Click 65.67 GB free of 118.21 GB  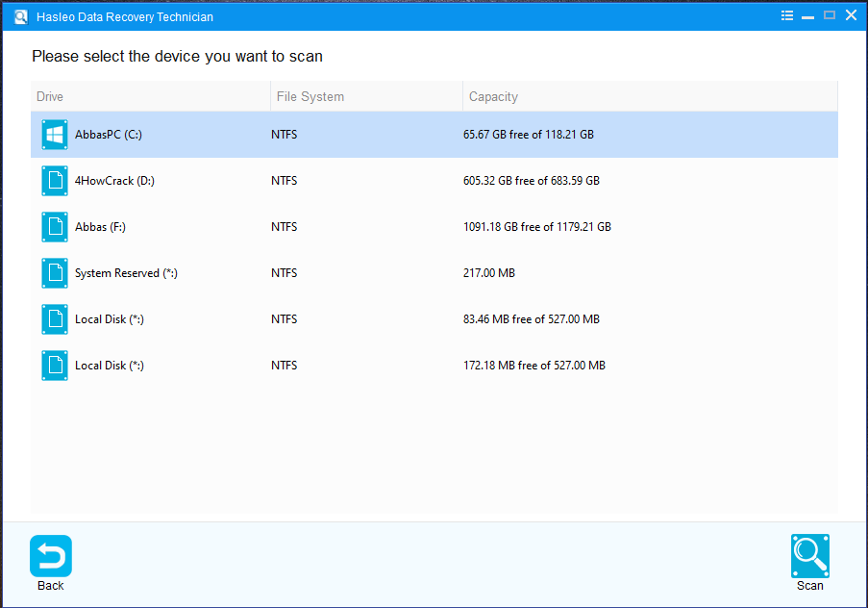529,135
